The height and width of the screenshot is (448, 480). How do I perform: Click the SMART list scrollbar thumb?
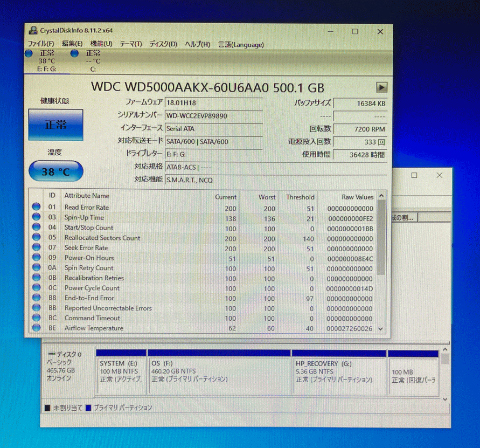tap(381, 238)
